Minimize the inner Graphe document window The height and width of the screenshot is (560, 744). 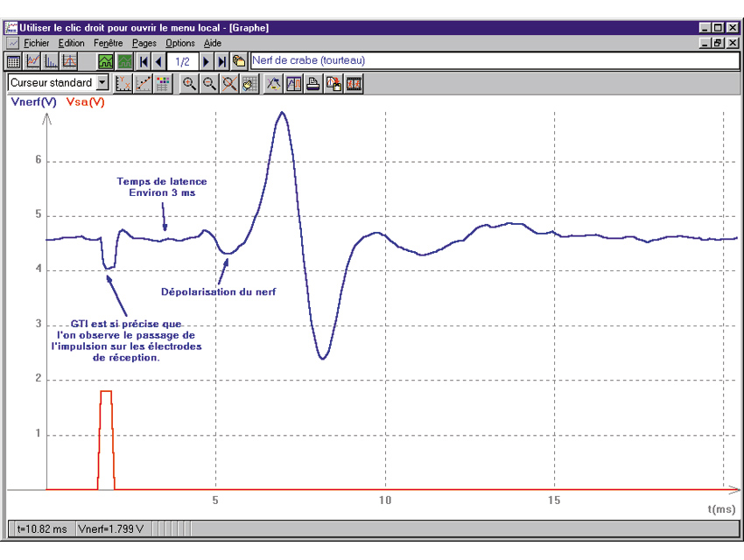pyautogui.click(x=705, y=43)
